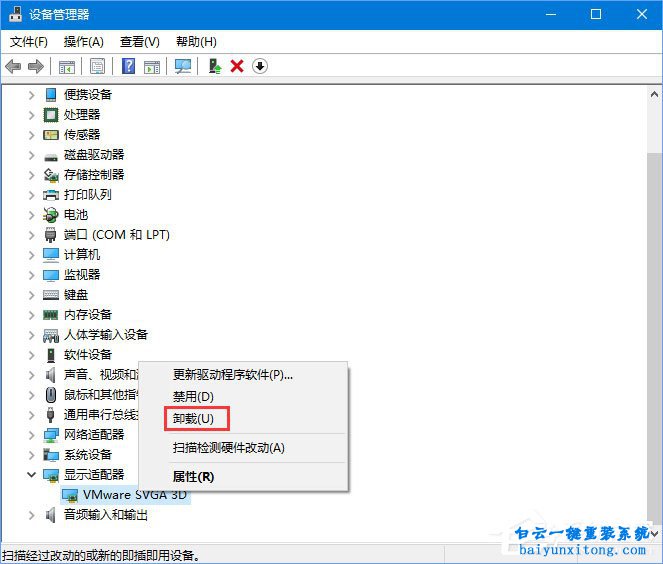The image size is (663, 564).
Task: Choose 更新驱动程序软件(P)... in context menu
Action: pyautogui.click(x=243, y=375)
